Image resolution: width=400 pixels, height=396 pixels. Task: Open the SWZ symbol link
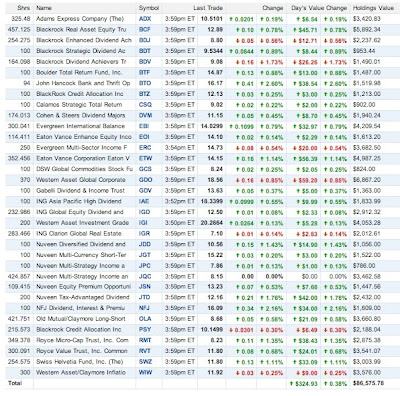point(145,362)
